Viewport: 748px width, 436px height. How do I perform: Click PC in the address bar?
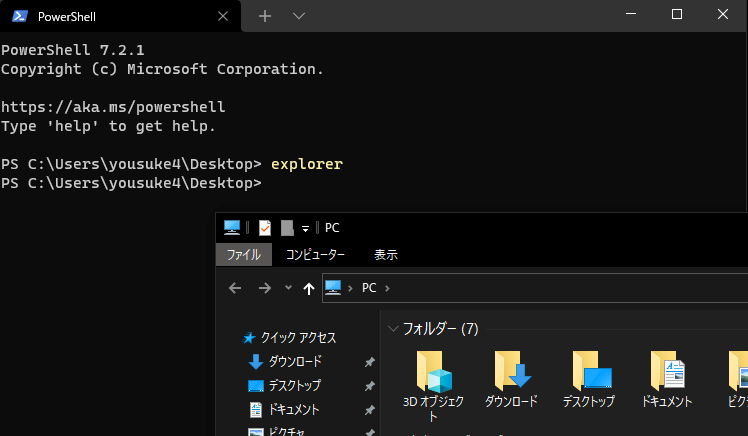(x=369, y=288)
